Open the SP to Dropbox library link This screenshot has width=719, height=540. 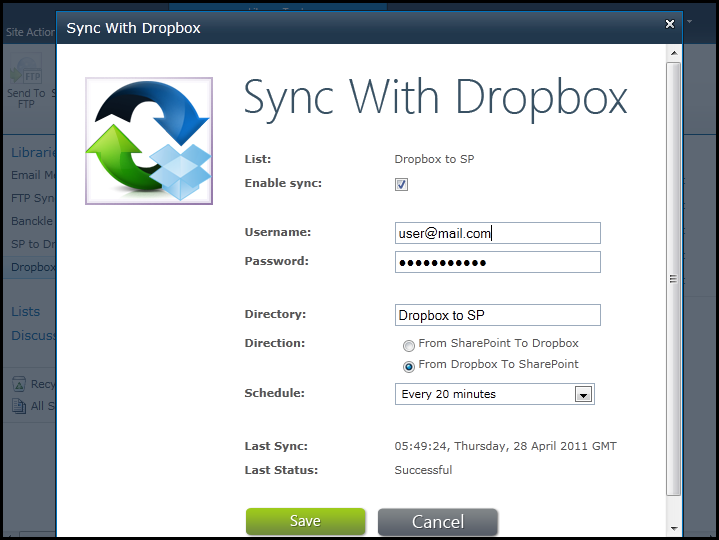click(33, 244)
